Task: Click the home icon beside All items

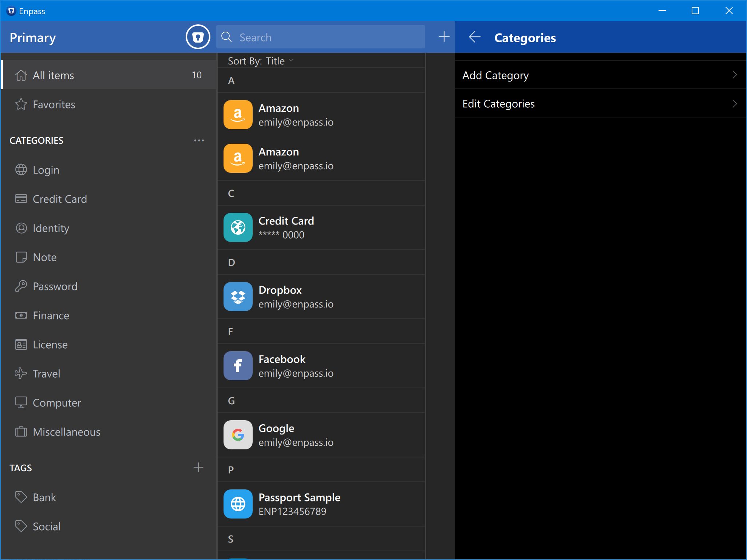Action: (21, 75)
